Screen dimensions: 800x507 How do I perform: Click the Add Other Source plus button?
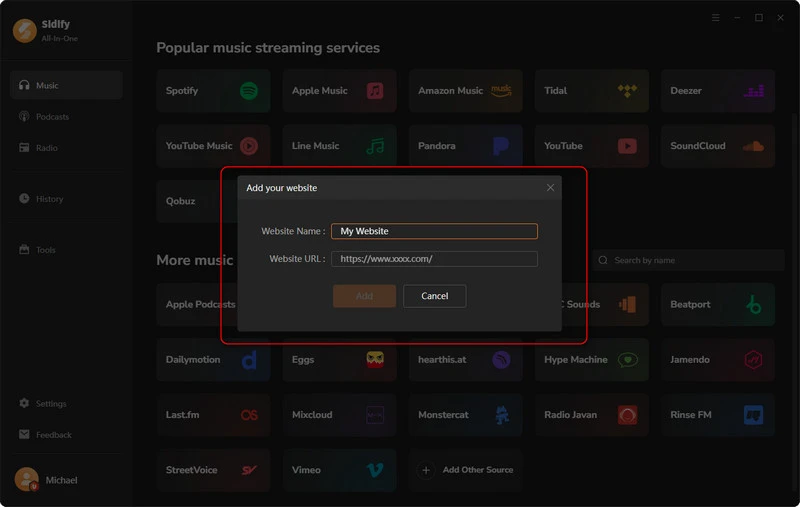[x=426, y=470]
